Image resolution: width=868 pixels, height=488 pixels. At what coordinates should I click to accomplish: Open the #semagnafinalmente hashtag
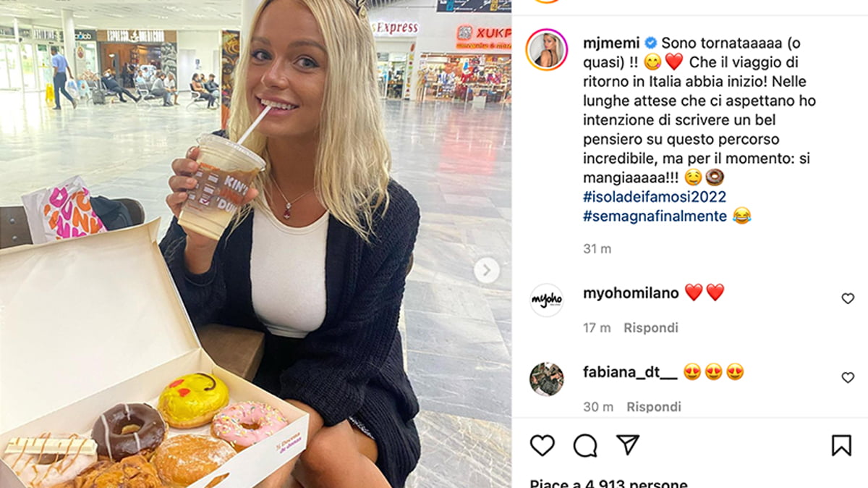click(x=655, y=216)
